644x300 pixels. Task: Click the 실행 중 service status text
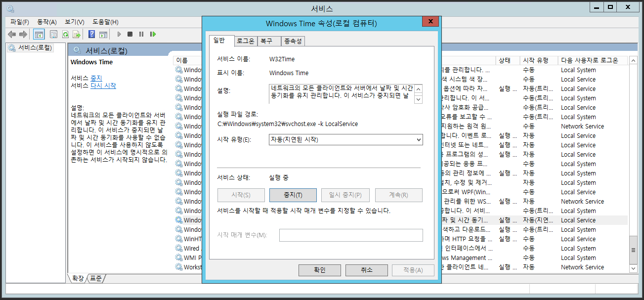(x=278, y=177)
